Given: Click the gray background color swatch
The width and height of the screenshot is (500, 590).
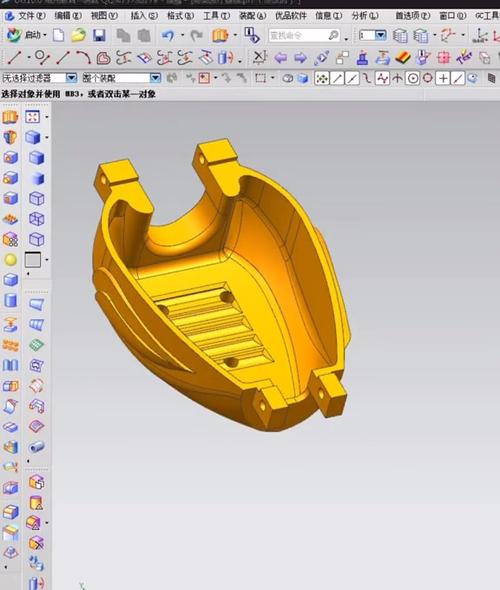Looking at the screenshot, I should tap(33, 260).
